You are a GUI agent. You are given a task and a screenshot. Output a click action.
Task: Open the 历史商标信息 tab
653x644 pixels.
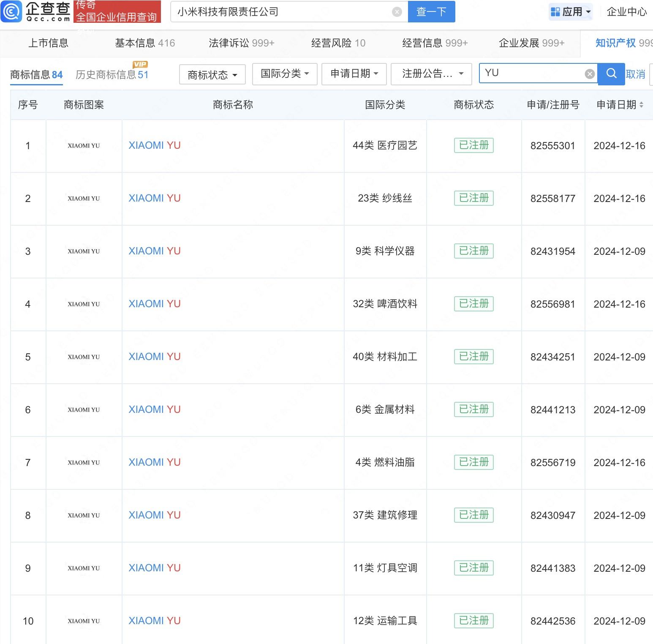point(112,75)
